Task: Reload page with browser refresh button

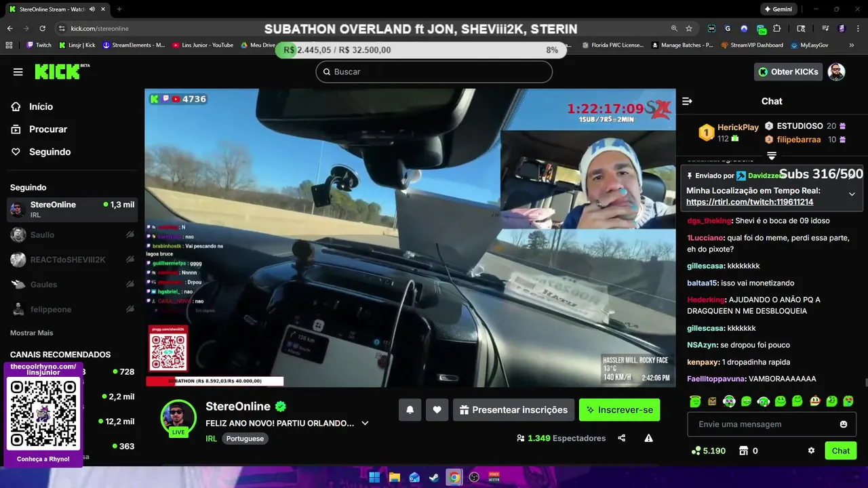Action: pos(42,28)
